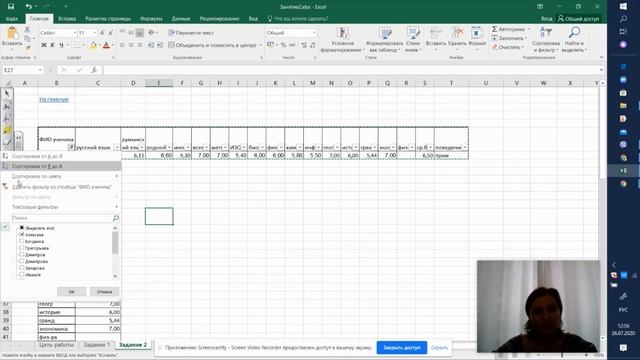Click the Paste (Вставить) clipboard icon
This screenshot has width=640, height=360.
(x=12, y=34)
